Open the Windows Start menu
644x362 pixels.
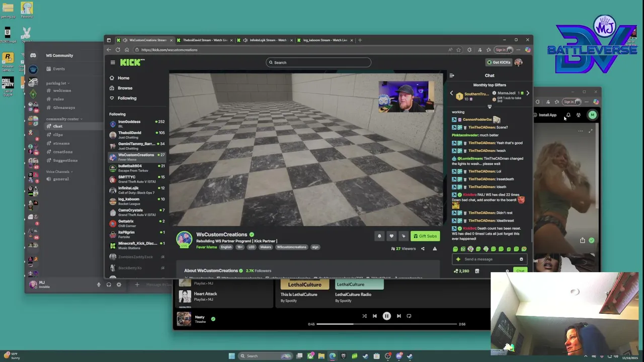(231, 356)
